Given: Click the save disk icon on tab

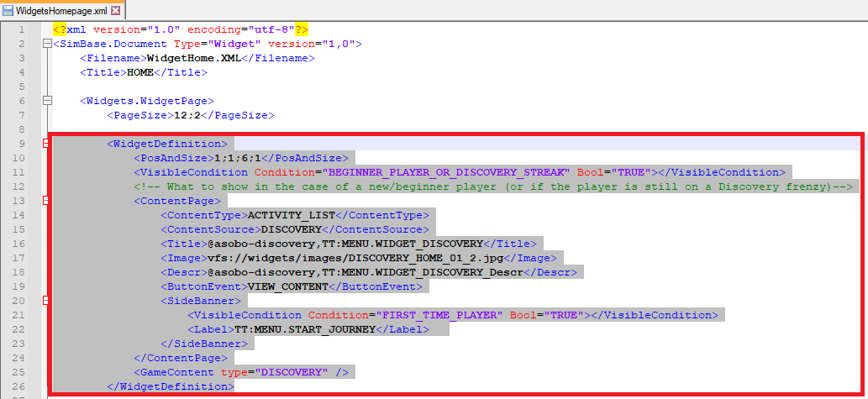Looking at the screenshot, I should [x=8, y=11].
